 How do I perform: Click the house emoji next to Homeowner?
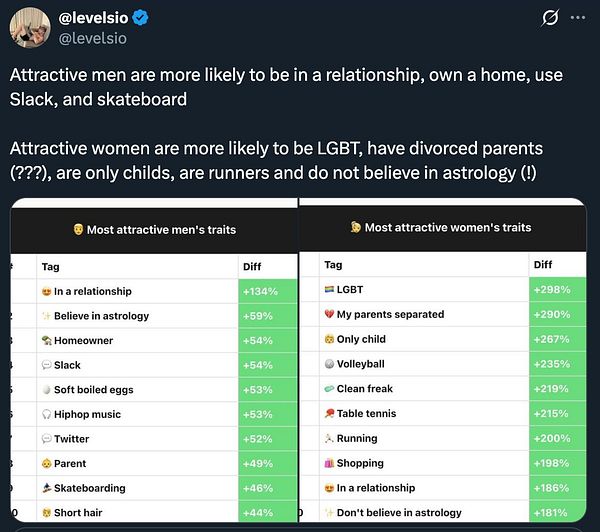pyautogui.click(x=46, y=340)
